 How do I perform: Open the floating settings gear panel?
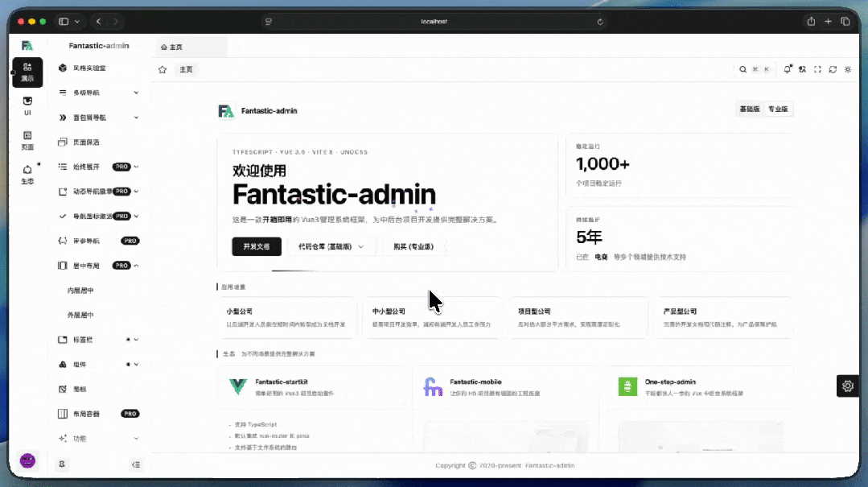point(848,386)
